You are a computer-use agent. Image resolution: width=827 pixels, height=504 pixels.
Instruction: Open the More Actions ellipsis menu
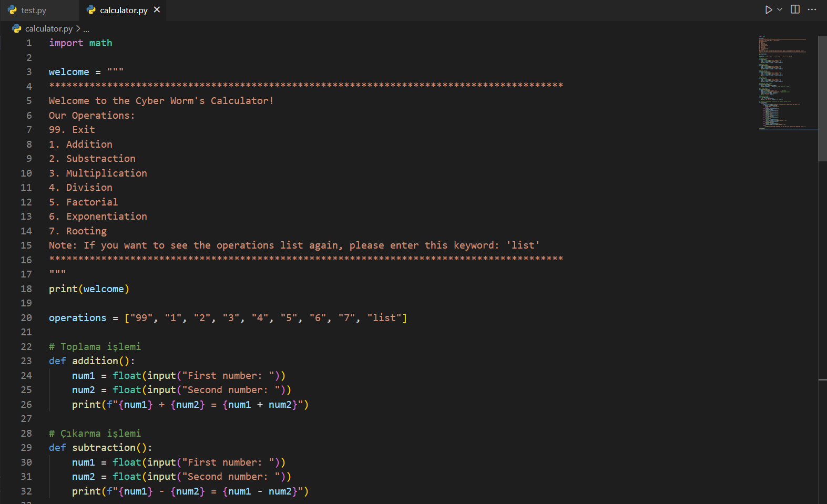click(x=812, y=10)
